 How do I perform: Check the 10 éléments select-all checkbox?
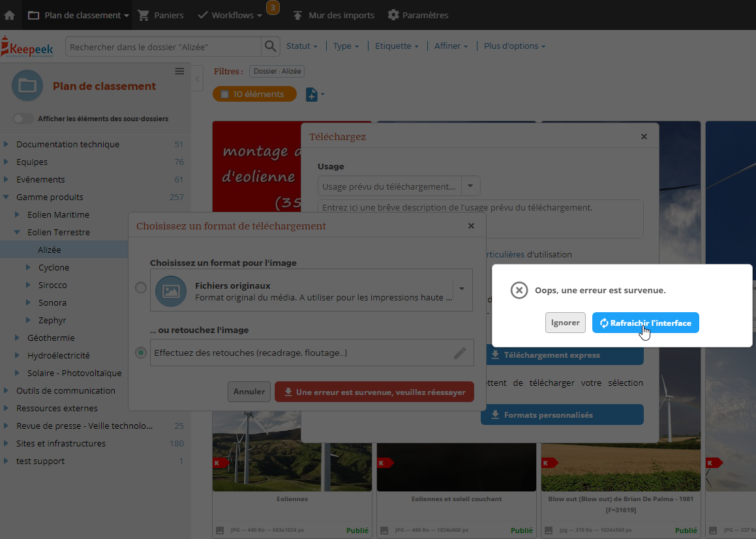click(224, 95)
